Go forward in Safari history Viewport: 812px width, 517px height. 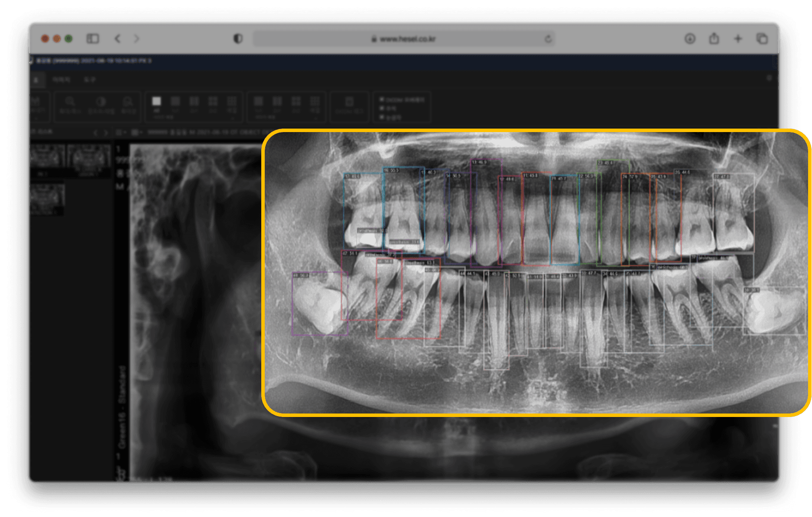136,39
